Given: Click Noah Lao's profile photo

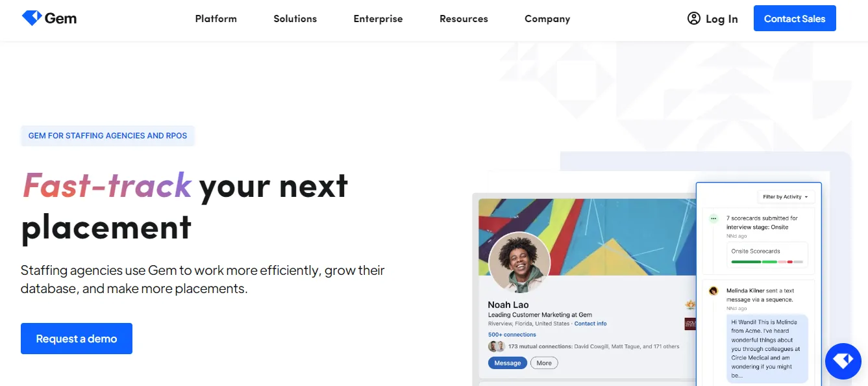Looking at the screenshot, I should click(519, 263).
